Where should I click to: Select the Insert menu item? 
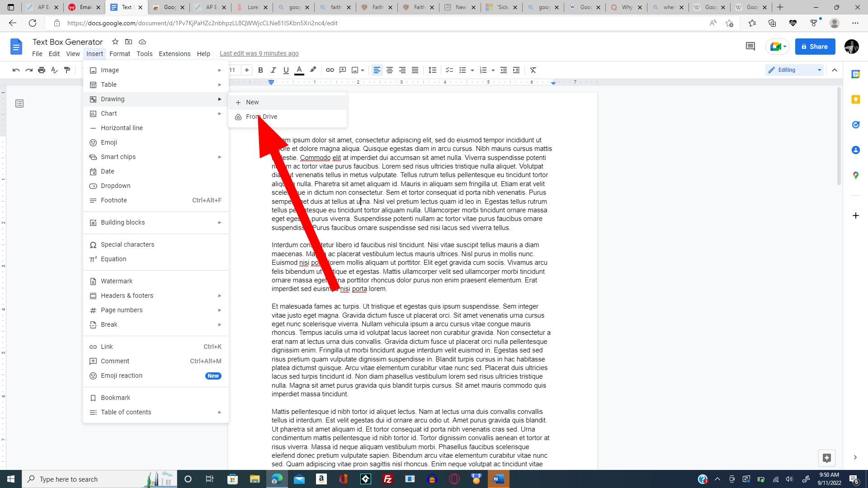(94, 54)
